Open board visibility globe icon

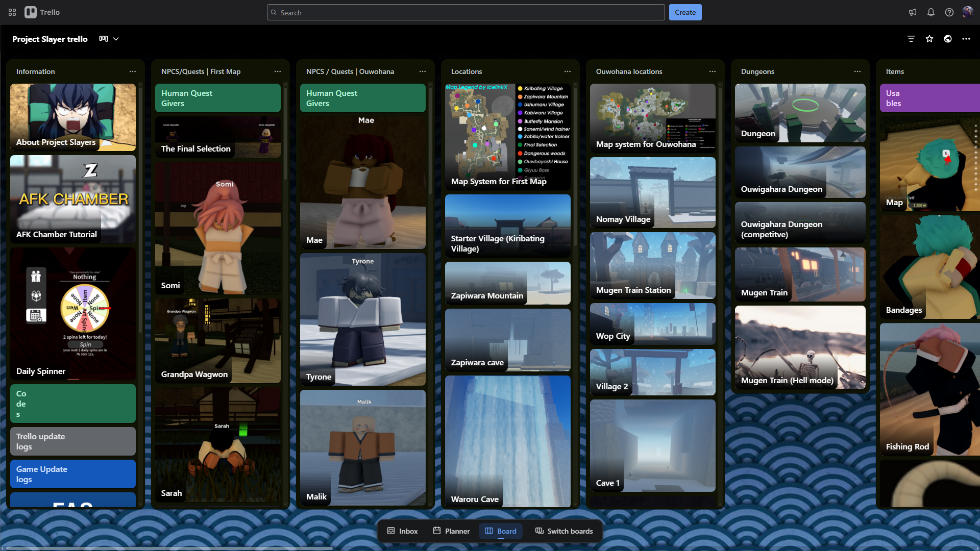pyautogui.click(x=948, y=39)
